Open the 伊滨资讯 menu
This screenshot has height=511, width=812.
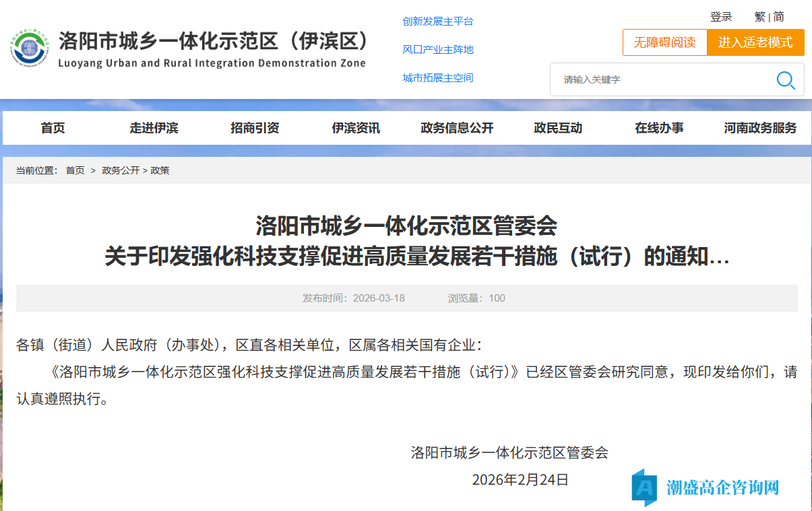(355, 128)
